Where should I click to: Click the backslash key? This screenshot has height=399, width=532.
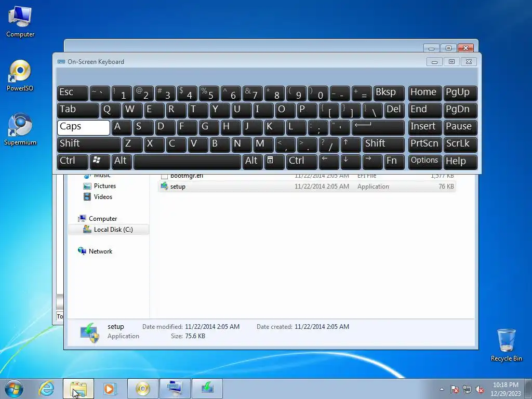(x=373, y=110)
